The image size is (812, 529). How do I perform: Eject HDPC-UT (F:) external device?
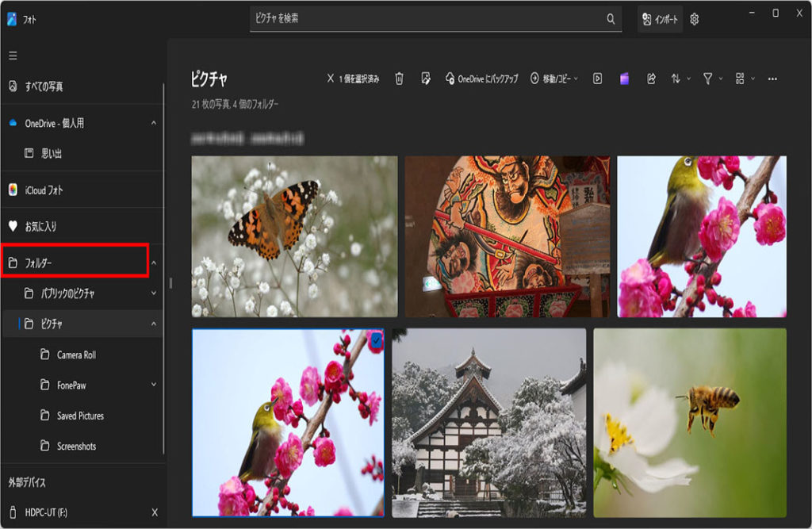pos(155,512)
